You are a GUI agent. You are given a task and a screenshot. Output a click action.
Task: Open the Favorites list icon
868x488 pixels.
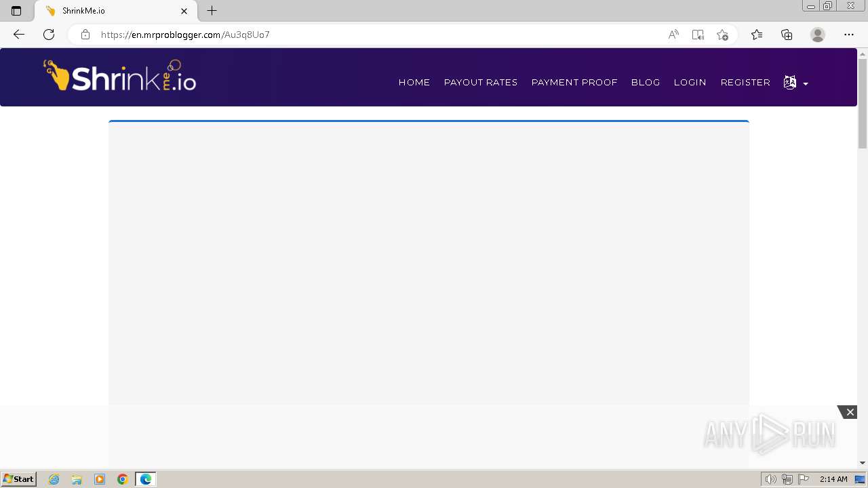coord(757,35)
